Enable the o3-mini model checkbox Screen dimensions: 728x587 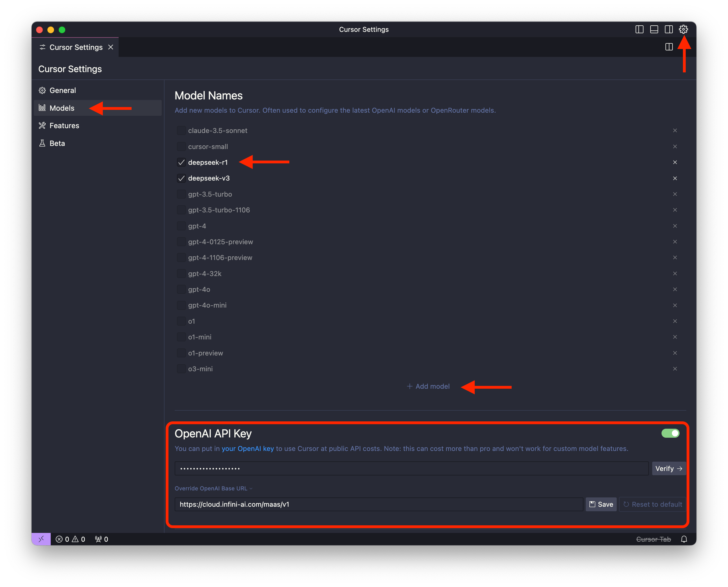(x=181, y=369)
